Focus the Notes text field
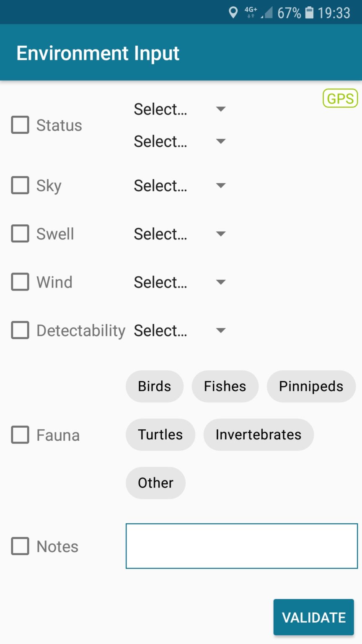This screenshot has width=362, height=644. 242,546
